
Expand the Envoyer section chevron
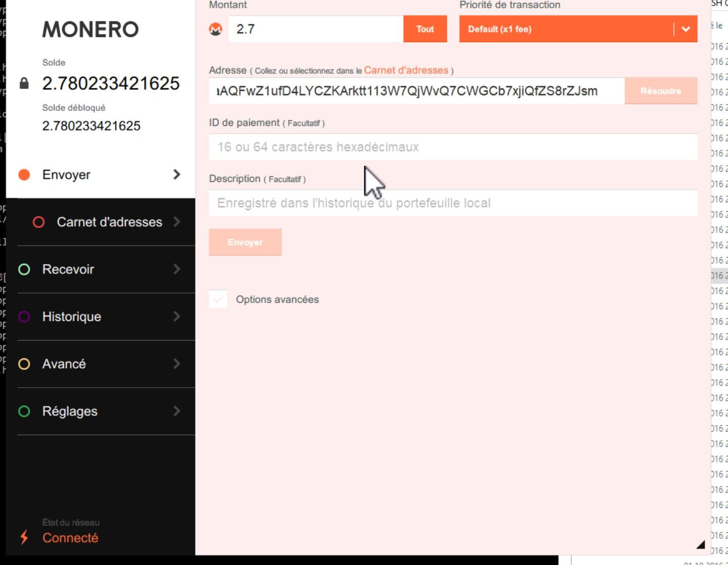(176, 174)
